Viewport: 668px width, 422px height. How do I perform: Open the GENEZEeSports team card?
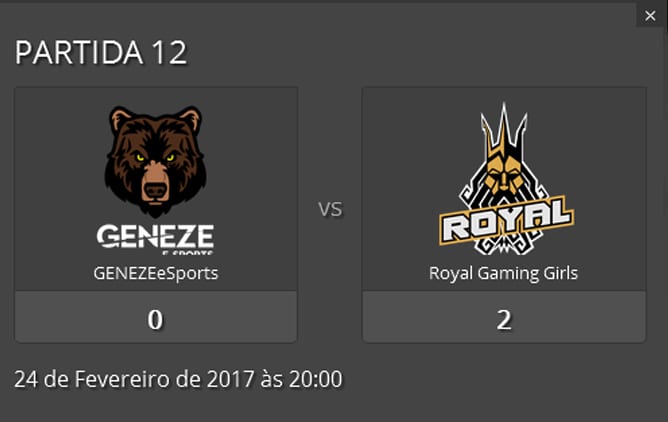[x=156, y=215]
